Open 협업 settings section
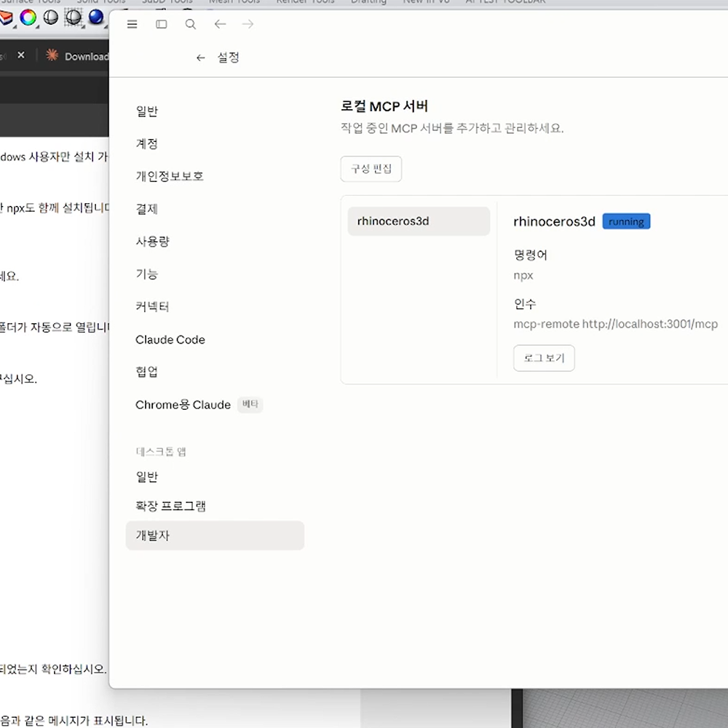728x728 pixels. point(147,372)
